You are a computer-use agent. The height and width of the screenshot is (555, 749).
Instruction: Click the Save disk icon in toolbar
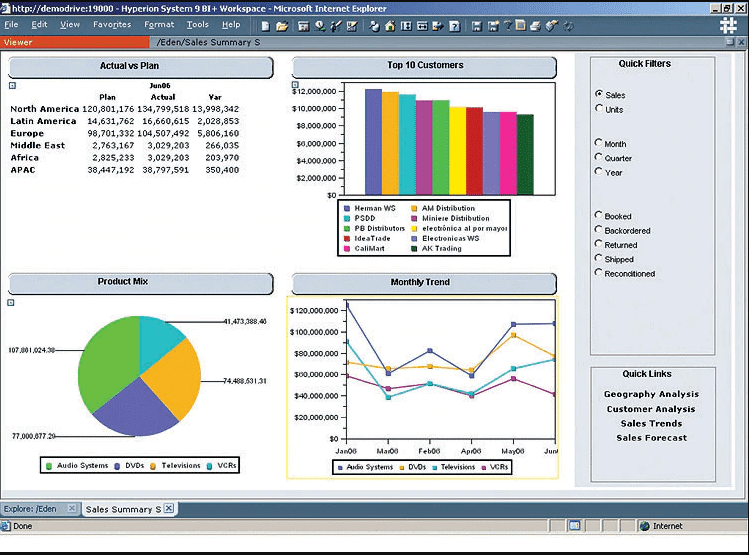[x=478, y=25]
